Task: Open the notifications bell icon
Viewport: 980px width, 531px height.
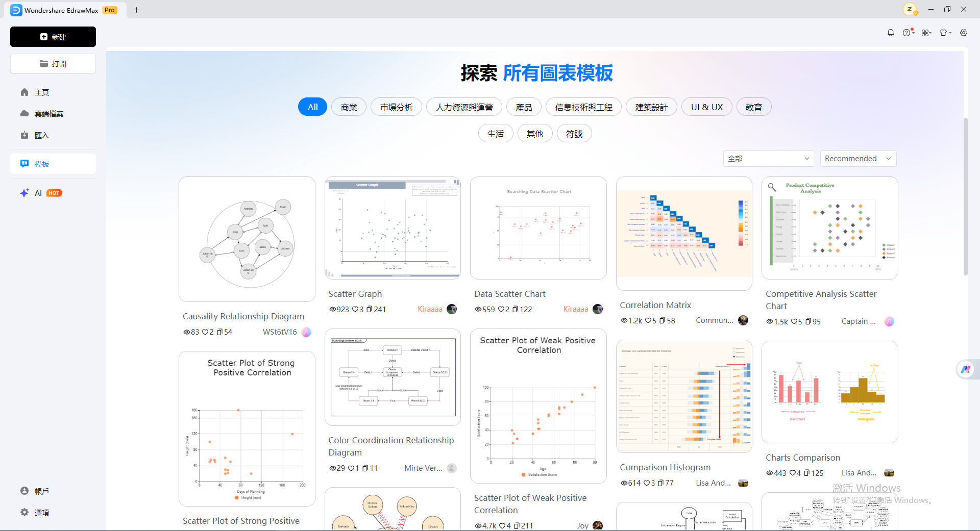Action: click(891, 33)
